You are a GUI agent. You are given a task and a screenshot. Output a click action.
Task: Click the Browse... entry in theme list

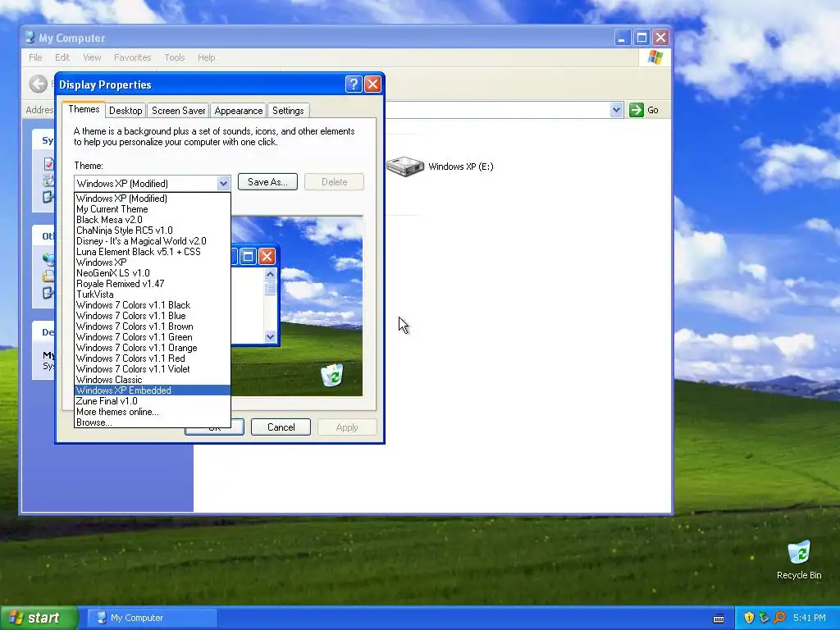pos(152,422)
